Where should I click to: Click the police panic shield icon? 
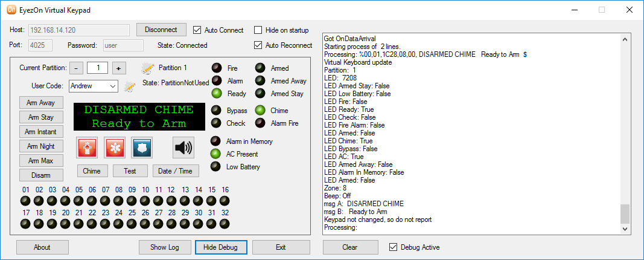(142, 148)
